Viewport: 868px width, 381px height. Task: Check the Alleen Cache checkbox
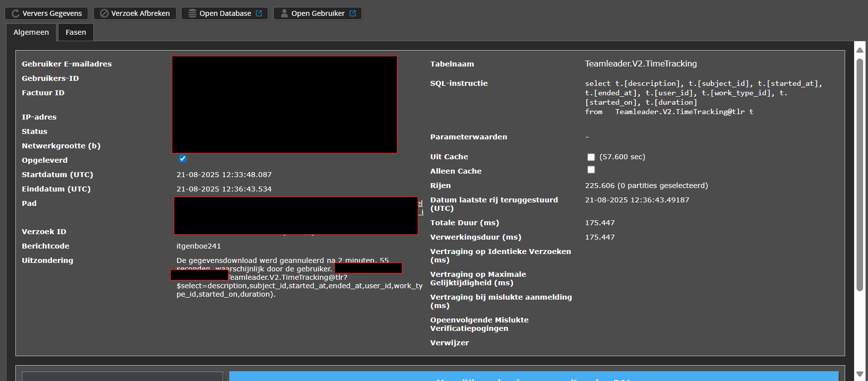pos(591,170)
